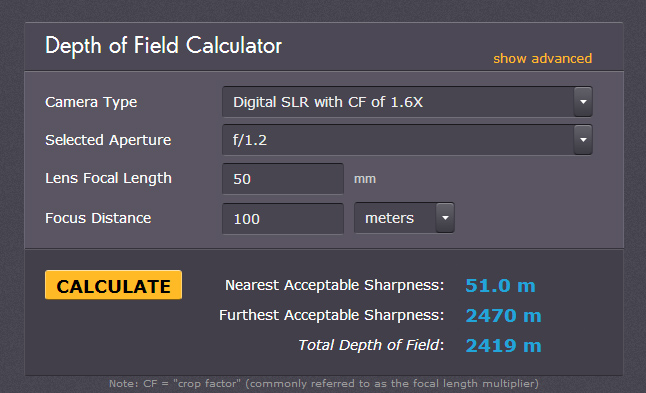Screen dimensions: 646x393
Task: Click the crop factor note text
Action: 324,384
